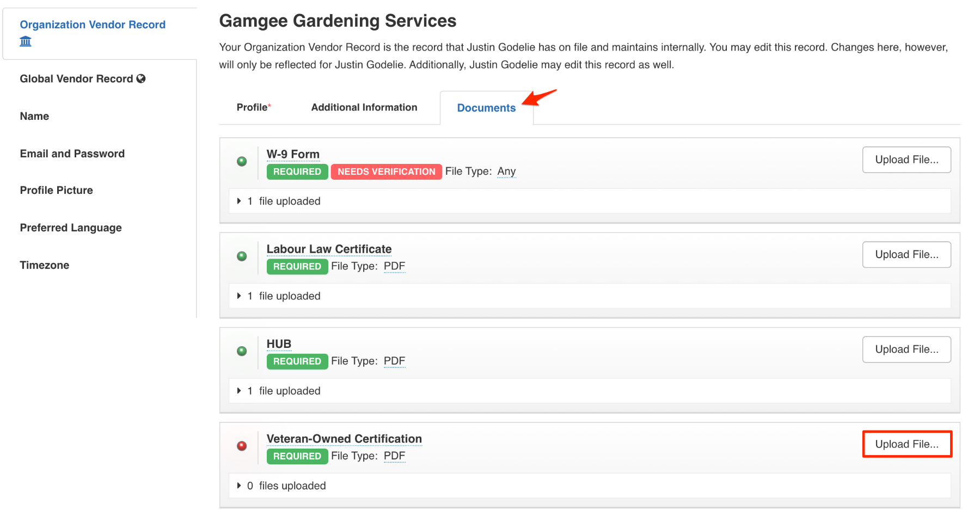The height and width of the screenshot is (515, 980).
Task: Select the Documents tab
Action: [x=486, y=108]
